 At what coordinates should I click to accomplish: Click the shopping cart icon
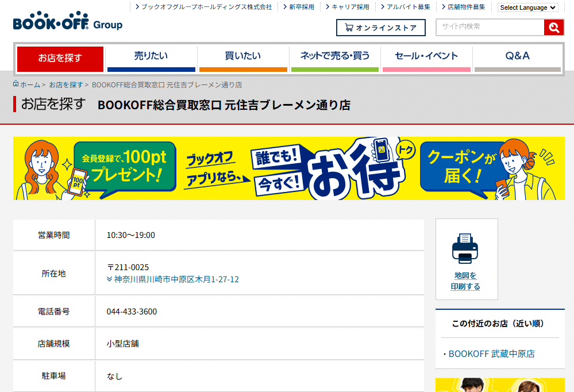(349, 28)
